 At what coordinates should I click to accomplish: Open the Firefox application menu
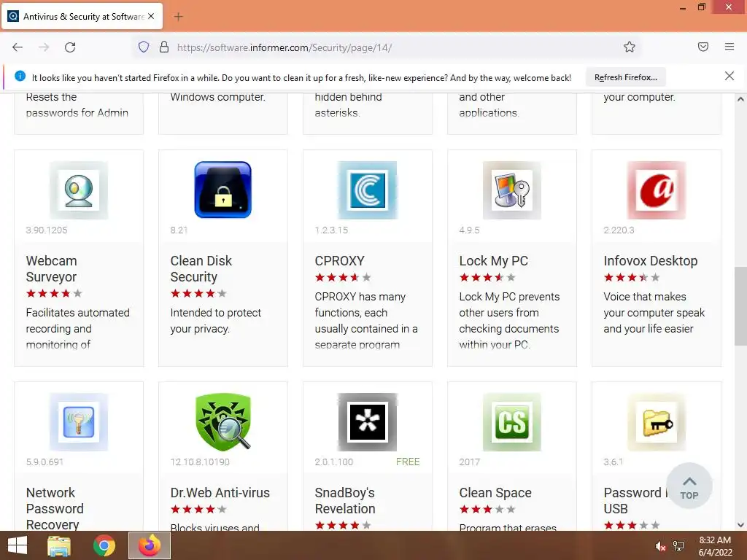[729, 47]
